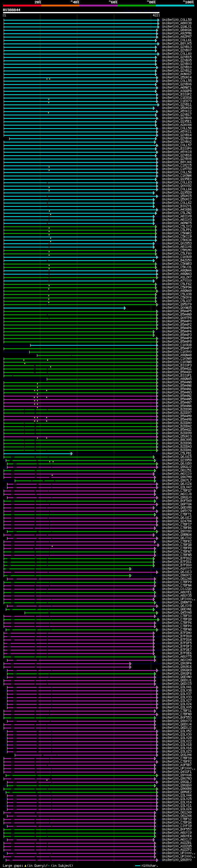Click the magenta bar for UniRef100_B5A4N2

click(x=80, y=396)
